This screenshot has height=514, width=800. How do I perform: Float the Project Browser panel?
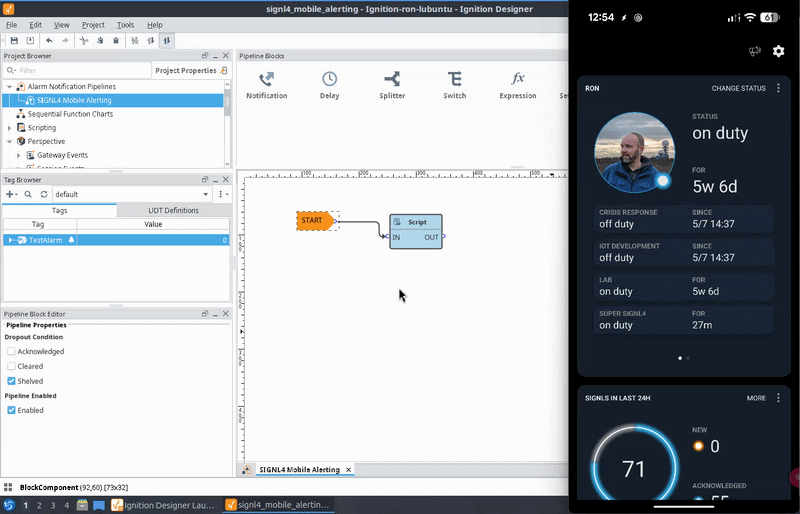click(x=205, y=56)
